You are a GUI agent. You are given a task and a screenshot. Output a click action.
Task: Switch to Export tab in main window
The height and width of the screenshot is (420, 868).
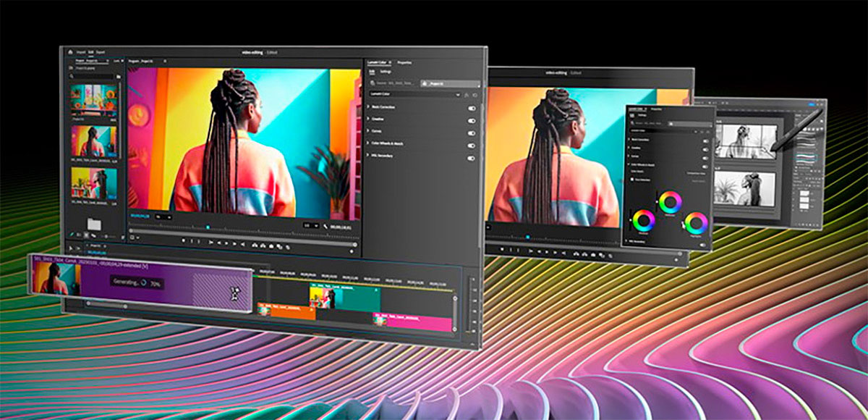(101, 52)
